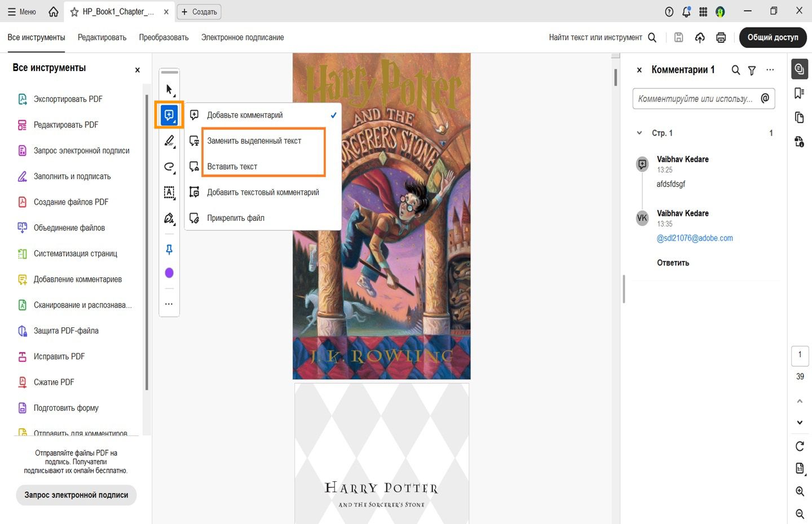Click the Создать new tab button

(x=199, y=12)
